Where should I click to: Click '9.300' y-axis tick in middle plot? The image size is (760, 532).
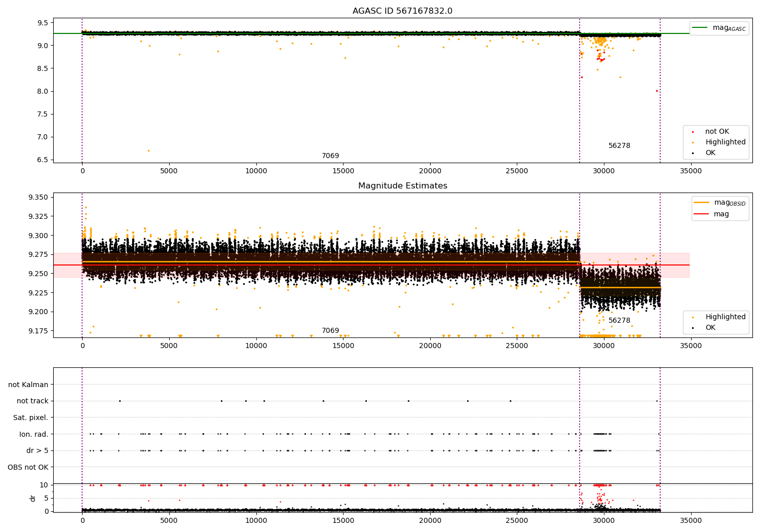pos(39,236)
